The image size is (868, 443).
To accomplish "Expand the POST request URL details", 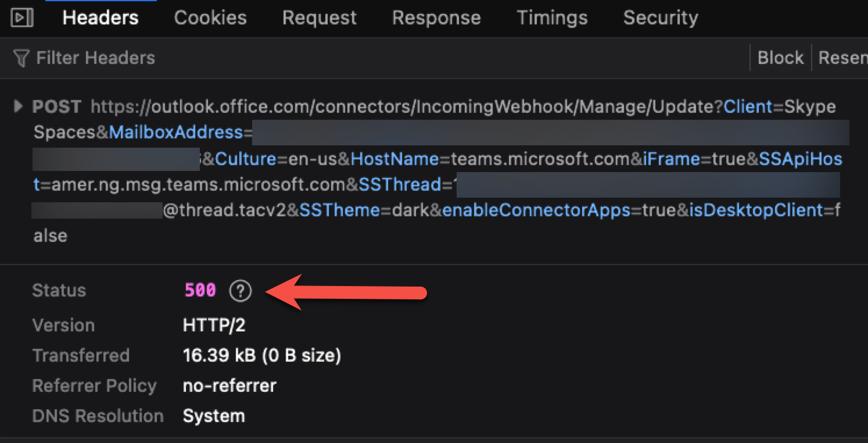I will [x=18, y=106].
